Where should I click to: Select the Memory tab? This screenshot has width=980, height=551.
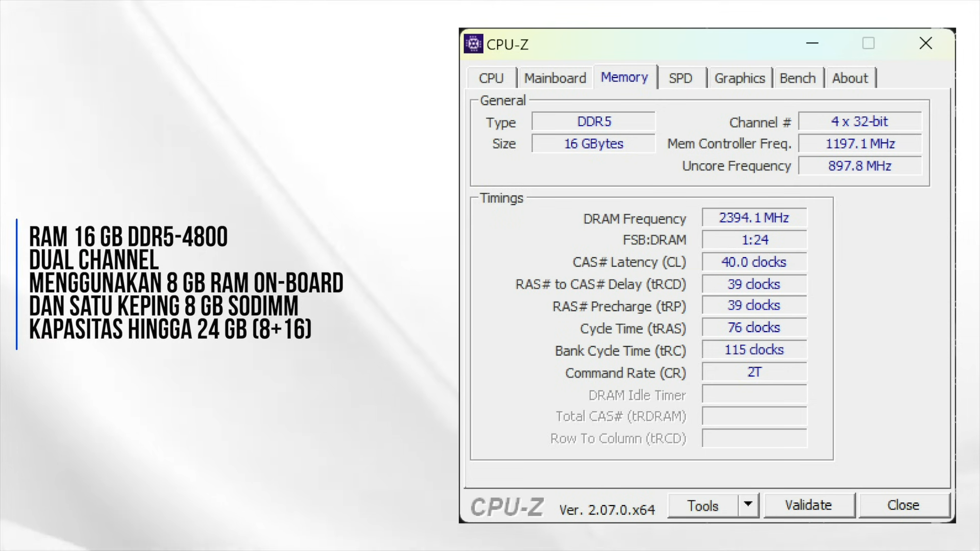pyautogui.click(x=625, y=78)
